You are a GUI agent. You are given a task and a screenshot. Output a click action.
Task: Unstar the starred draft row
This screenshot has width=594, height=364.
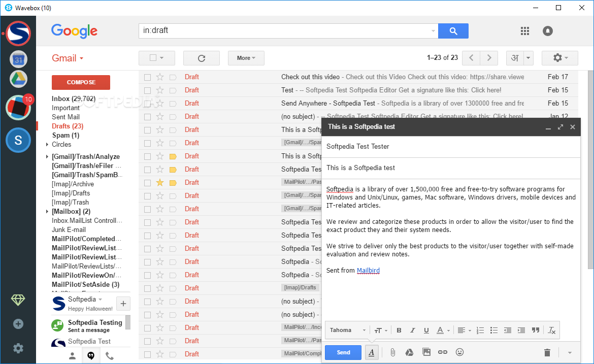pos(160,183)
